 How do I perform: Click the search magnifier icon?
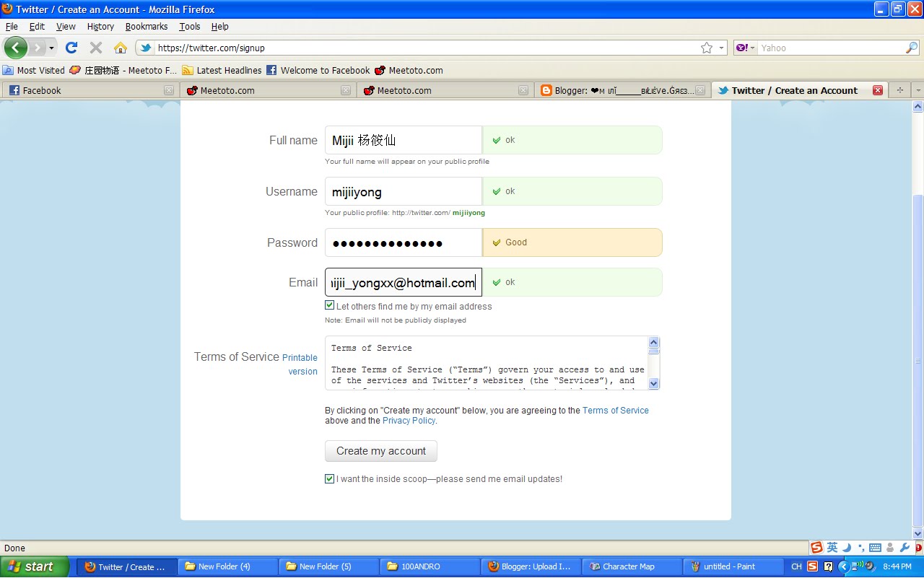pyautogui.click(x=912, y=48)
